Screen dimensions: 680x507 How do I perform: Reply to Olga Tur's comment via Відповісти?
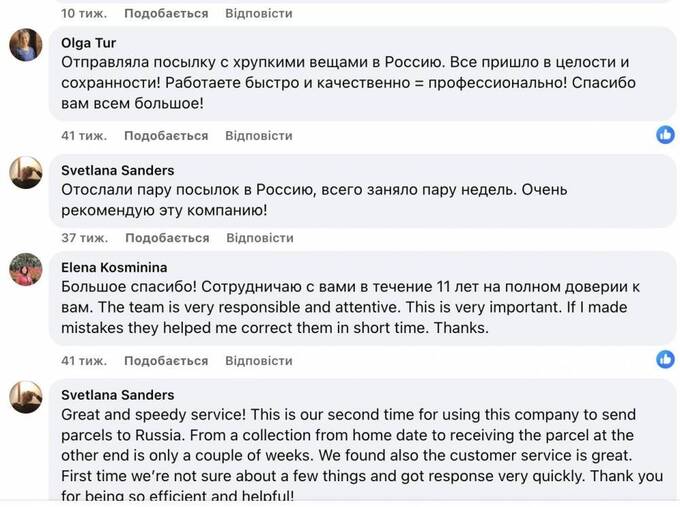coord(259,135)
